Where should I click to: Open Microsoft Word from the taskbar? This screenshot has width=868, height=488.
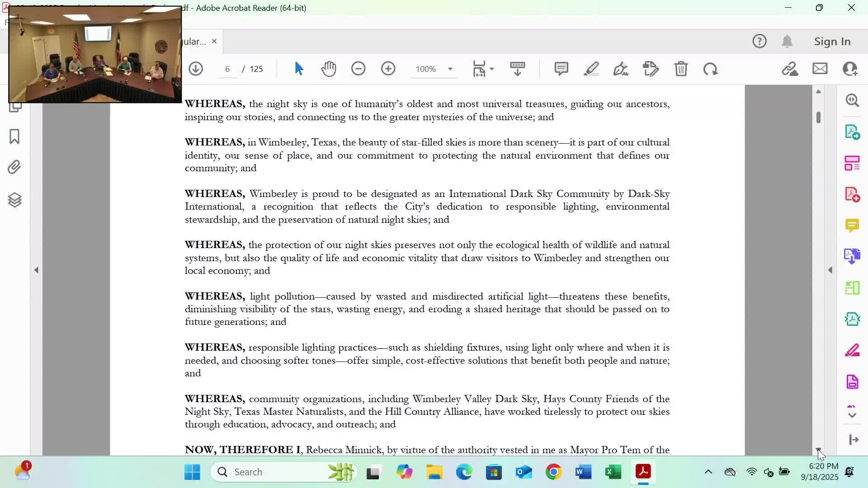[583, 472]
